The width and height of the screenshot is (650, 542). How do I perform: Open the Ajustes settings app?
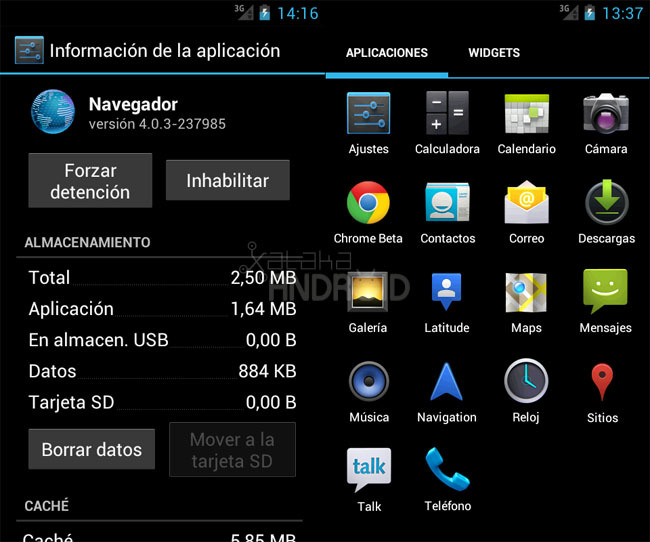[x=369, y=123]
